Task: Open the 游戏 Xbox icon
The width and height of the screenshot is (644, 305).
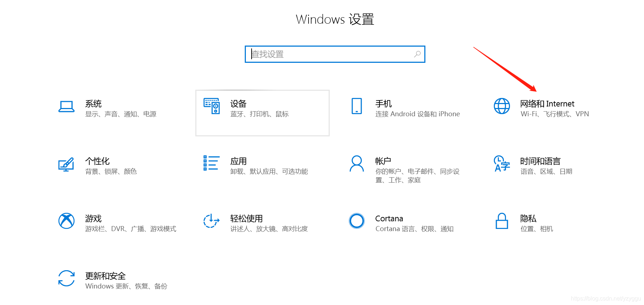Action: tap(66, 221)
